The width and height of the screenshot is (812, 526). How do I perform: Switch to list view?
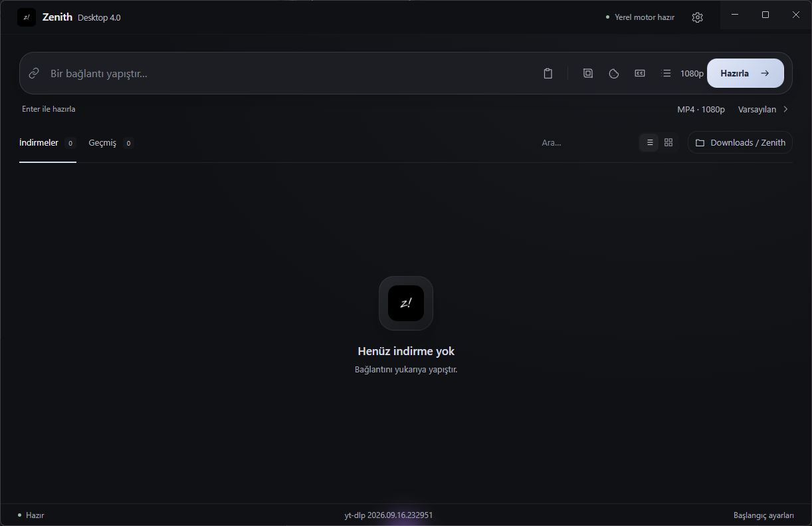point(649,142)
